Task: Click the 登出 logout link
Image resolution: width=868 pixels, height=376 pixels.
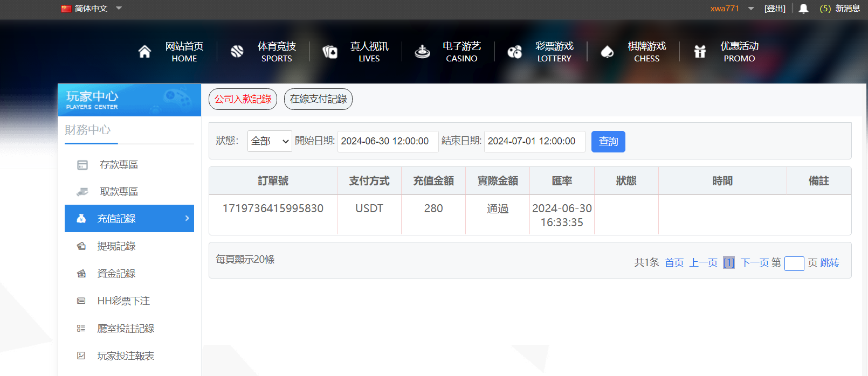Action: [775, 9]
